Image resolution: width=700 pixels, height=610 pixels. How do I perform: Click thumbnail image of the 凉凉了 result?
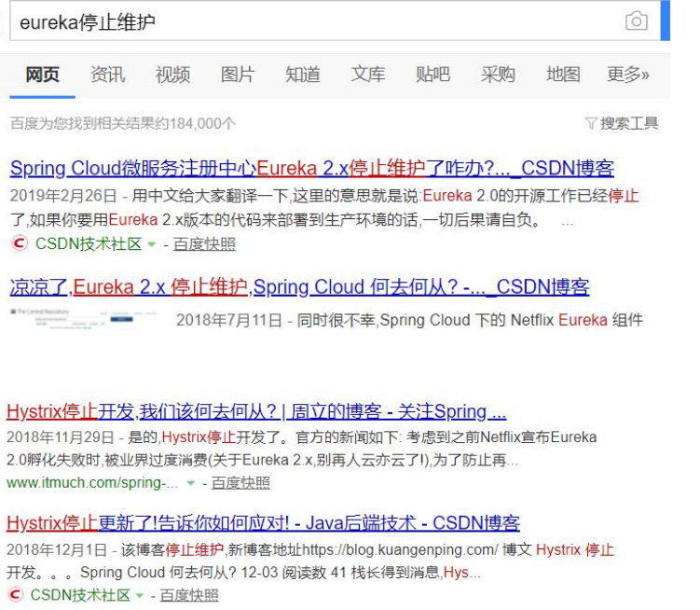pyautogui.click(x=84, y=318)
